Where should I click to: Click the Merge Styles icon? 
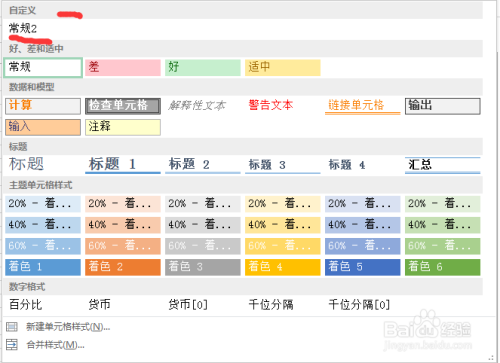pyautogui.click(x=12, y=344)
